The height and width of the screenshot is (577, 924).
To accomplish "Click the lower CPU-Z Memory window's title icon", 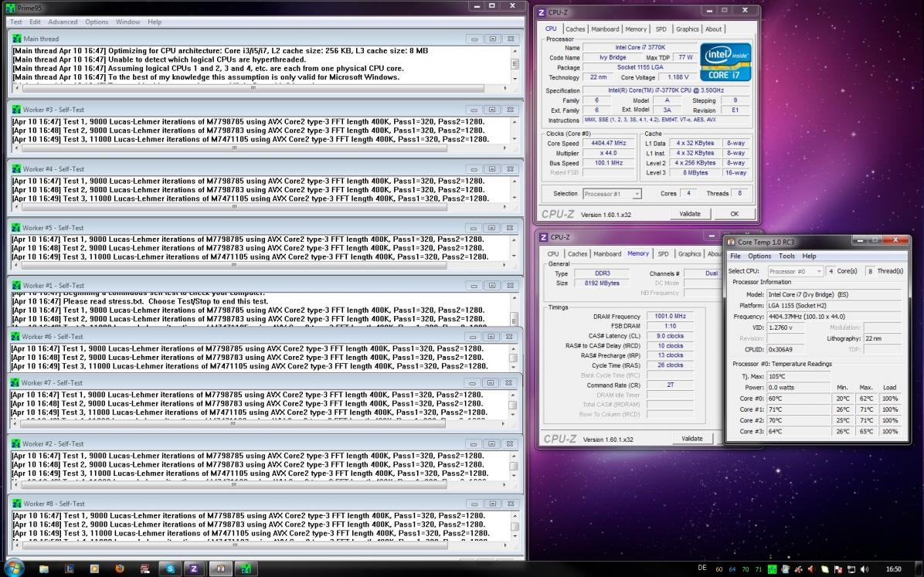I will 544,237.
